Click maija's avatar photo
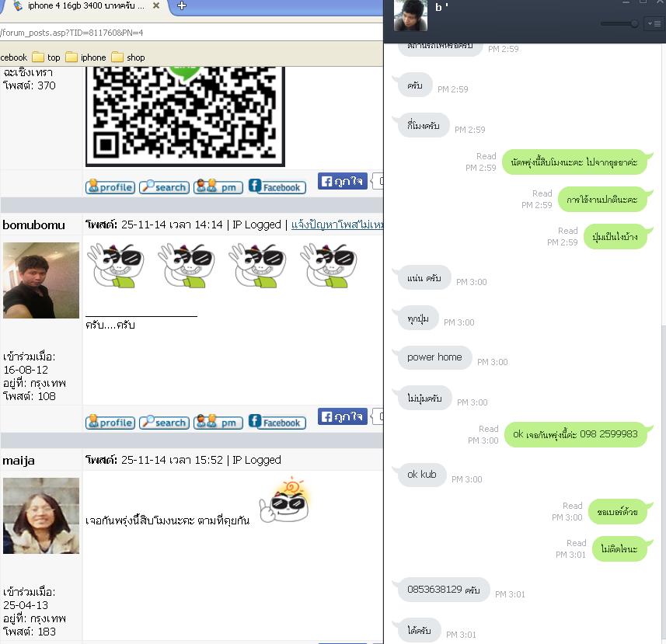Screen dimensions: 666x644 pyautogui.click(x=41, y=515)
